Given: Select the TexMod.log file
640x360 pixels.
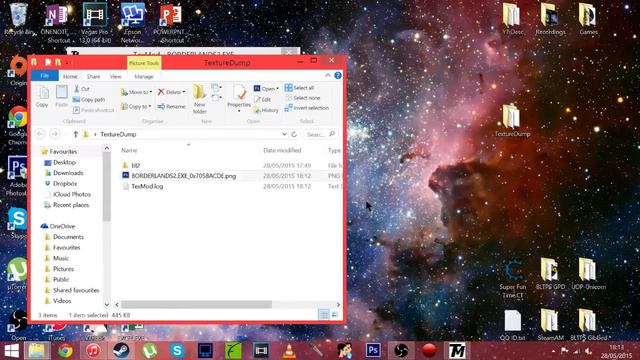Looking at the screenshot, I should coord(147,186).
